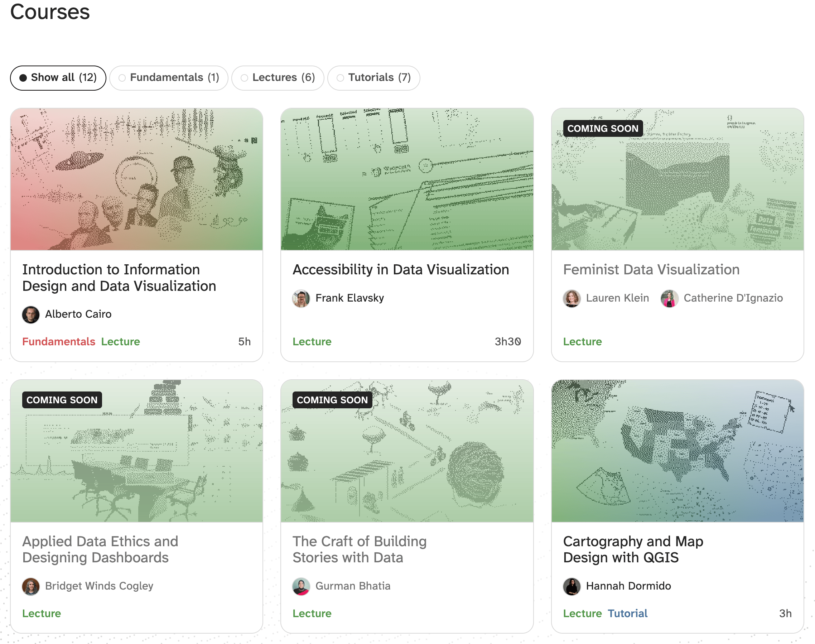Click the Fundamentals tag on Alberto Cairo's course
The height and width of the screenshot is (644, 815).
[58, 342]
